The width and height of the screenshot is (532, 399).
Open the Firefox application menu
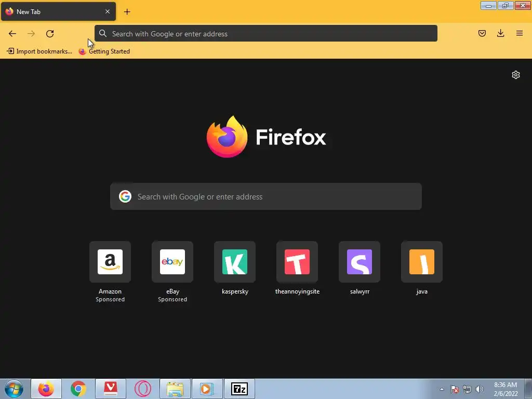point(519,33)
